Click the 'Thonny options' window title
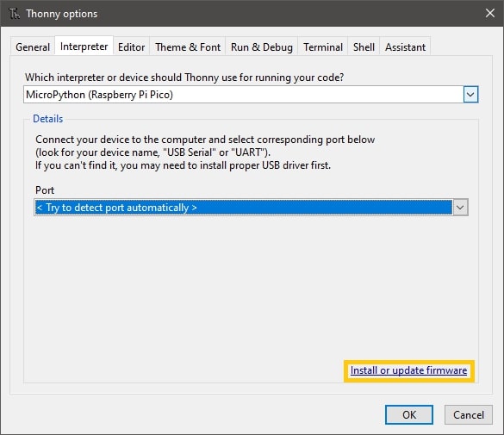The height and width of the screenshot is (435, 504). pos(62,14)
